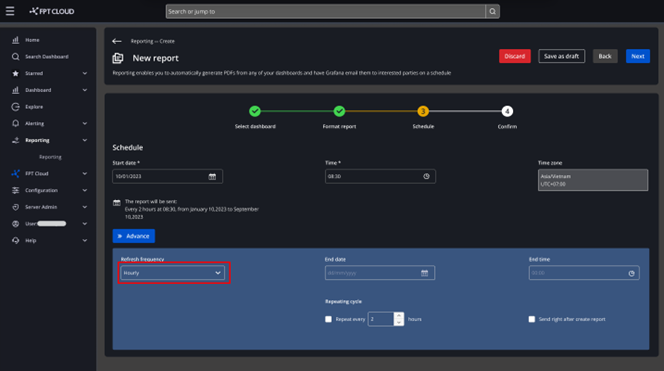
Task: Click the Server Admin shield icon
Action: tap(16, 207)
